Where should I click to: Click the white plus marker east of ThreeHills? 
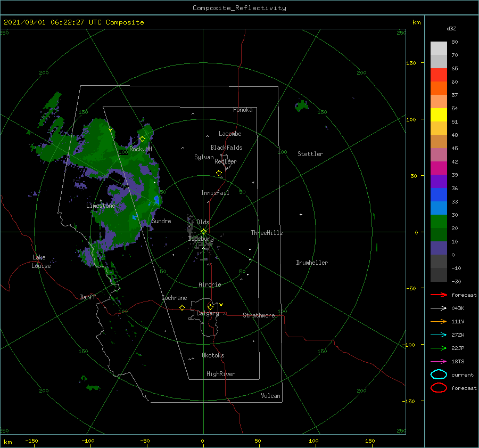(x=301, y=214)
